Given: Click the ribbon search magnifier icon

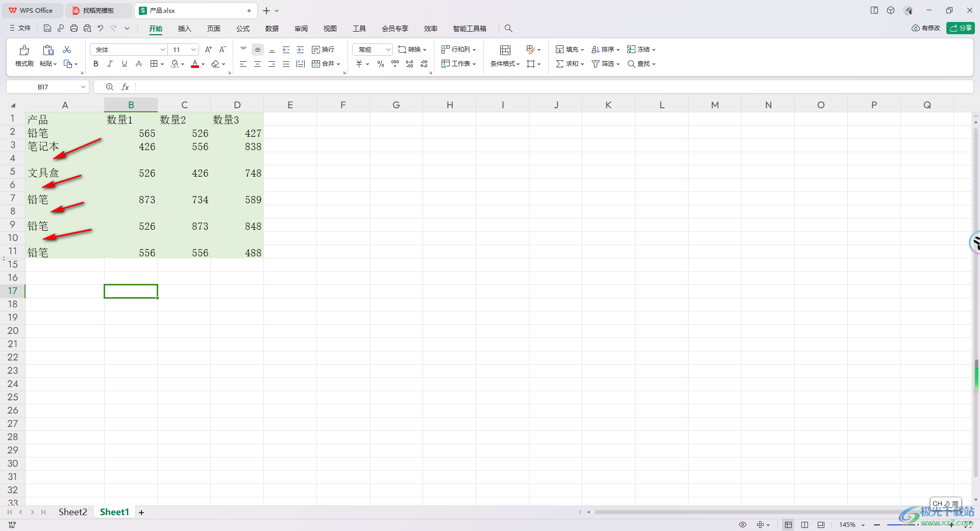Looking at the screenshot, I should coord(508,29).
